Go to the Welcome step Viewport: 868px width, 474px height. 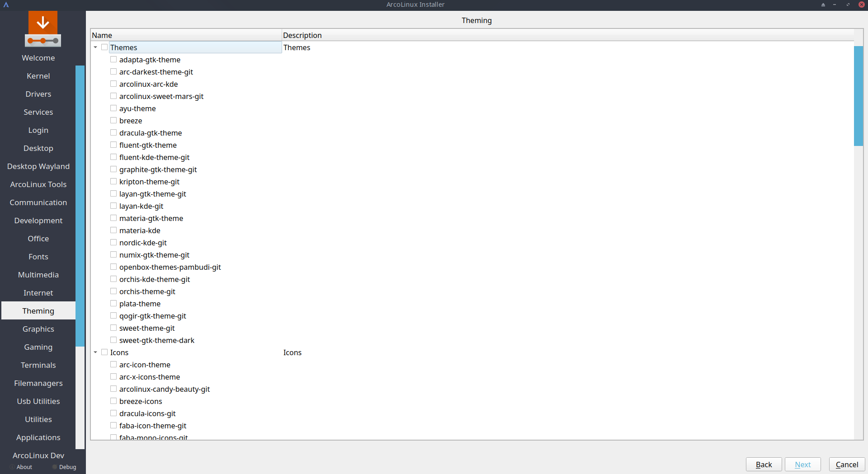(x=38, y=58)
